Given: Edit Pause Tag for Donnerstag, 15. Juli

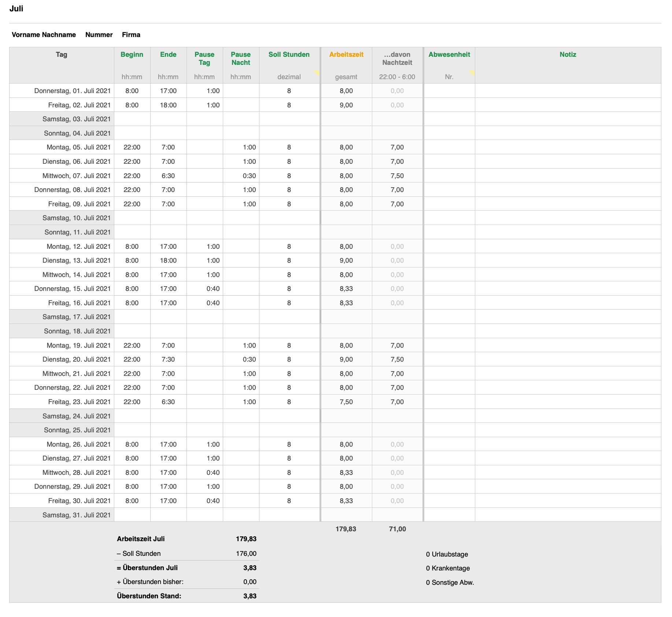Looking at the screenshot, I should [x=204, y=289].
